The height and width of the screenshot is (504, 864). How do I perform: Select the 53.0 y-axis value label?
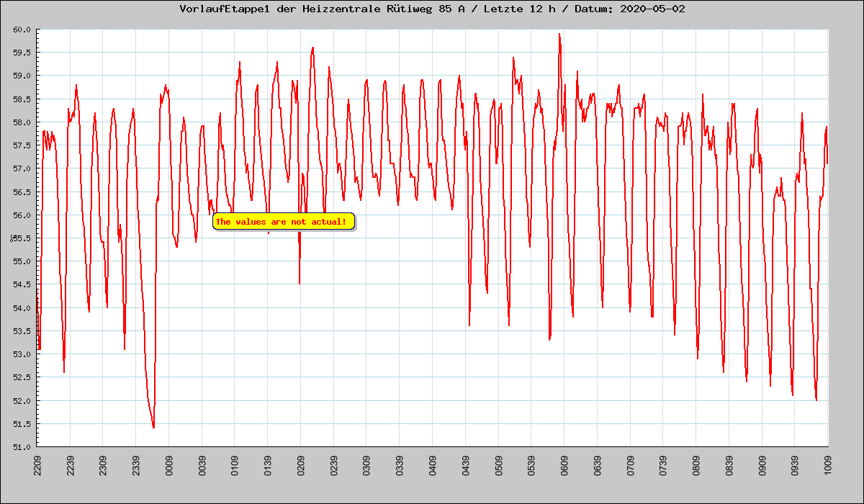click(21, 354)
